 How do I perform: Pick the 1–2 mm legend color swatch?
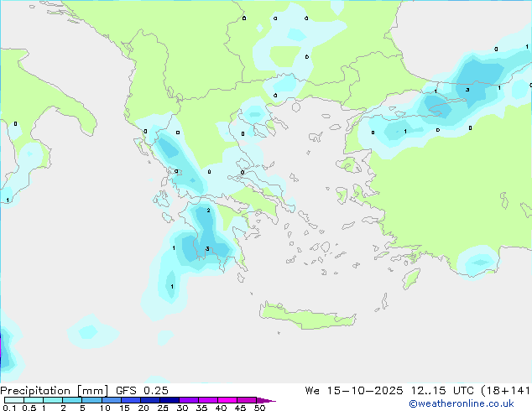[53, 400]
